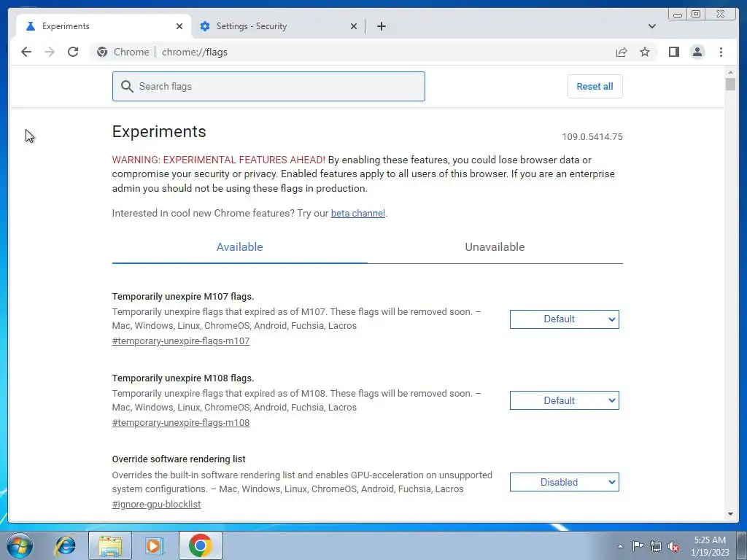
Task: Select the Unavailable tab
Action: (495, 247)
